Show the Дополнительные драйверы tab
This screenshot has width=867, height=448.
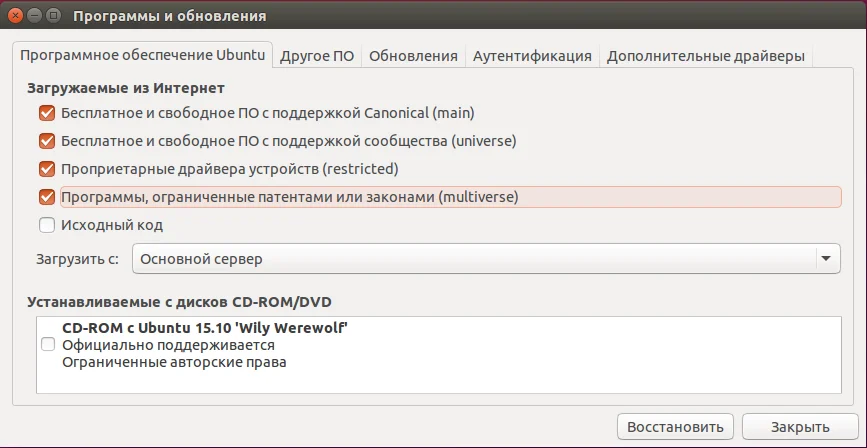tap(705, 56)
